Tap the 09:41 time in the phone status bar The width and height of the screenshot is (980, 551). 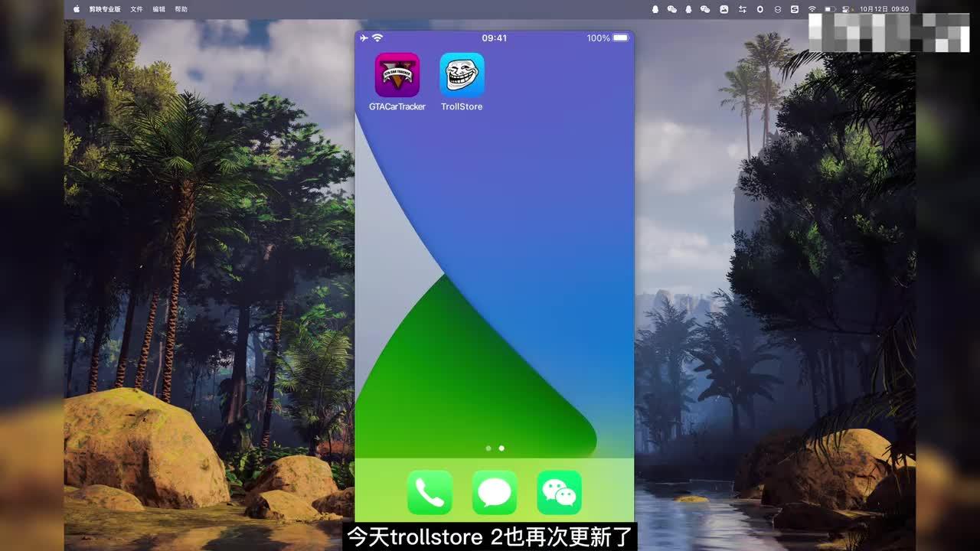495,37
